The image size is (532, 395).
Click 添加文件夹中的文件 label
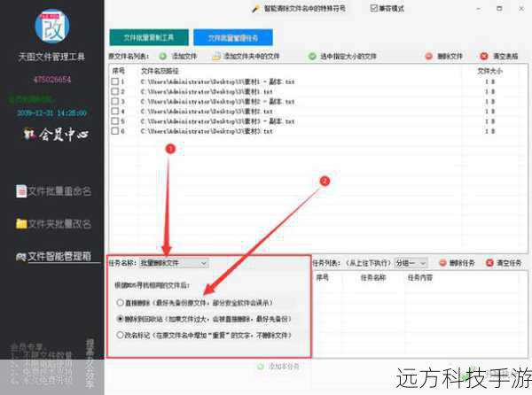[252, 56]
